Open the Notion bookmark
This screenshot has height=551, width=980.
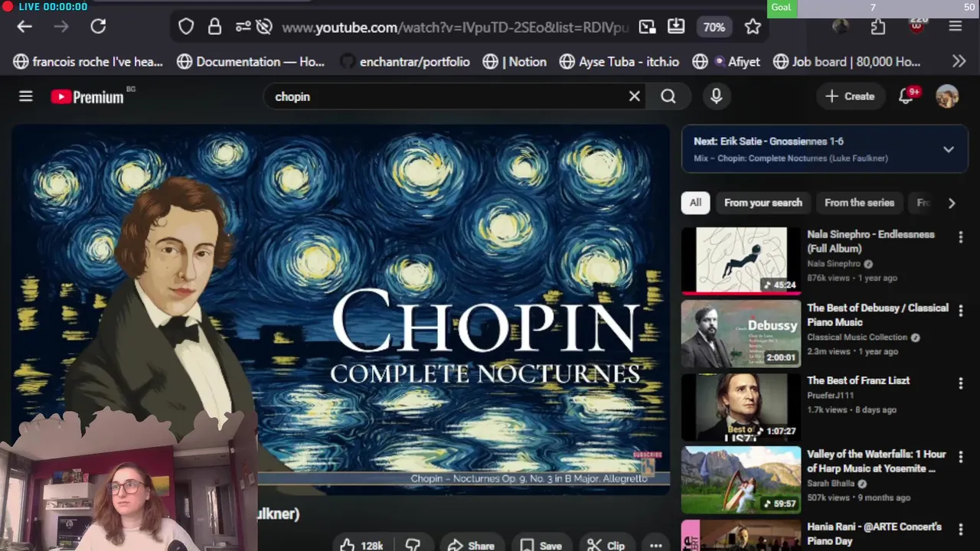point(514,61)
